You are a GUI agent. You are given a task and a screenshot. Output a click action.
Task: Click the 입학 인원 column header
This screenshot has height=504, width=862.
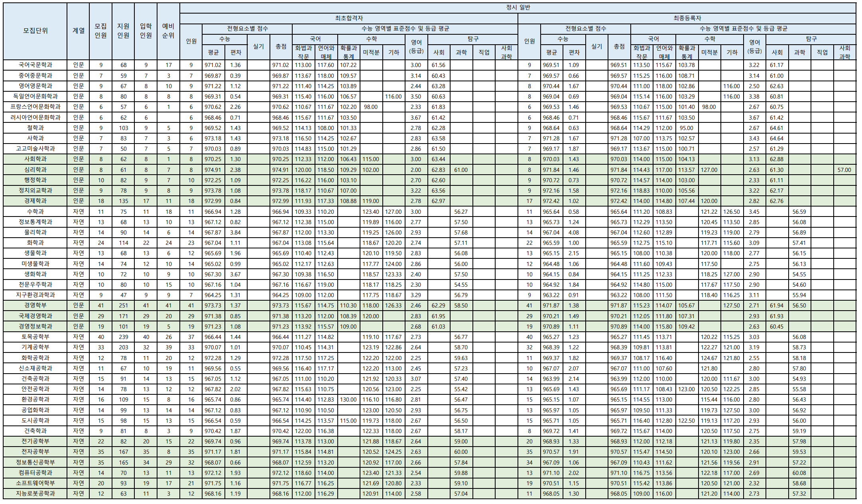pyautogui.click(x=146, y=31)
